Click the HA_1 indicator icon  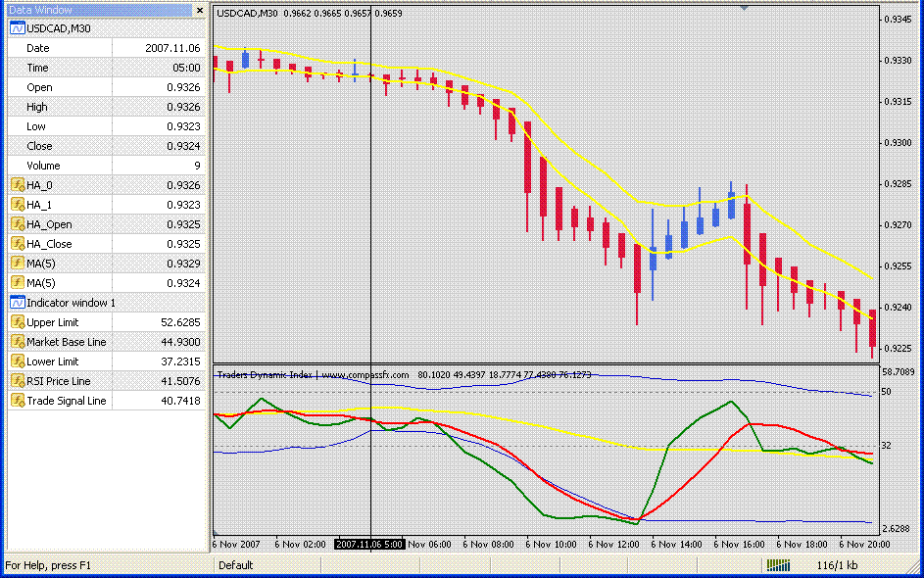(x=17, y=205)
